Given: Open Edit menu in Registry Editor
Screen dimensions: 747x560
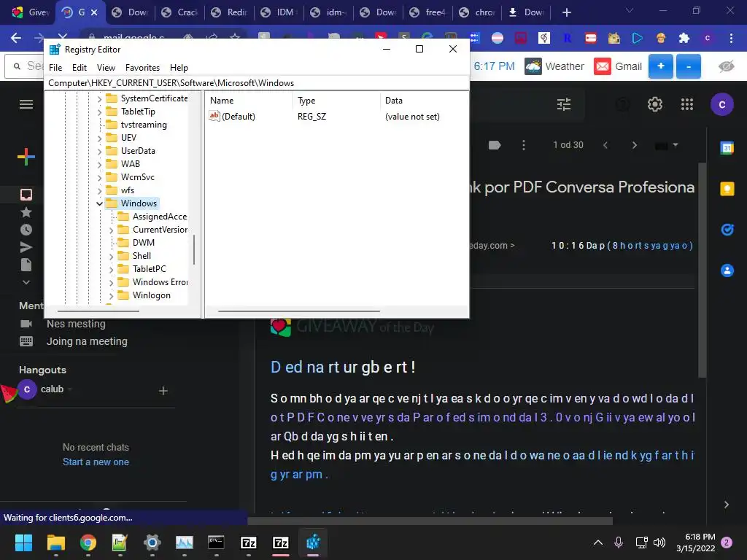Looking at the screenshot, I should coord(79,68).
